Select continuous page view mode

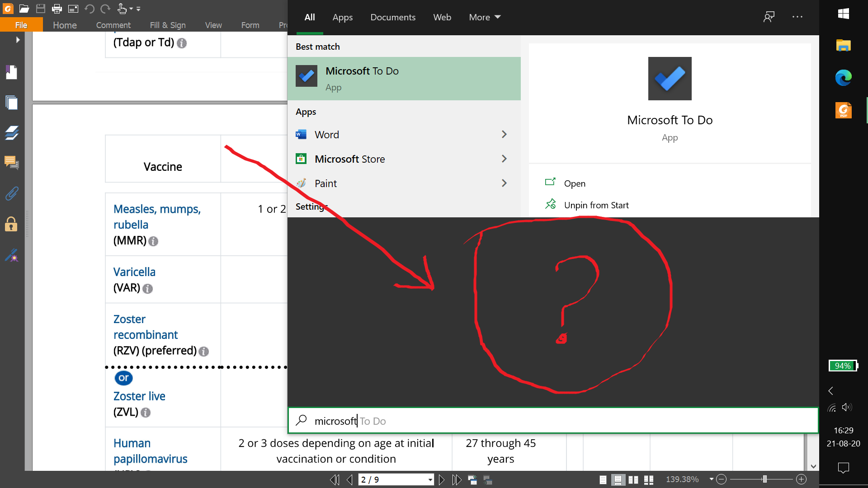tap(618, 480)
